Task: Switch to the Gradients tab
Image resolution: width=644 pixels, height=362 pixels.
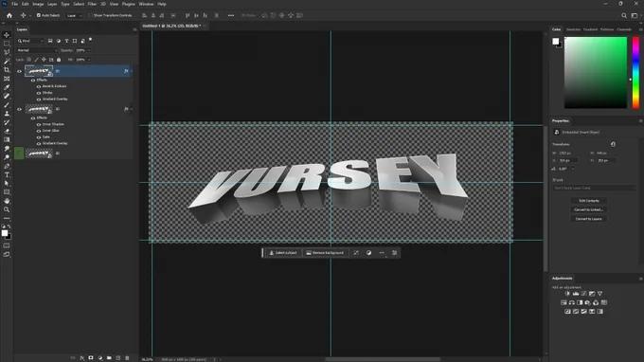Action: [591, 29]
